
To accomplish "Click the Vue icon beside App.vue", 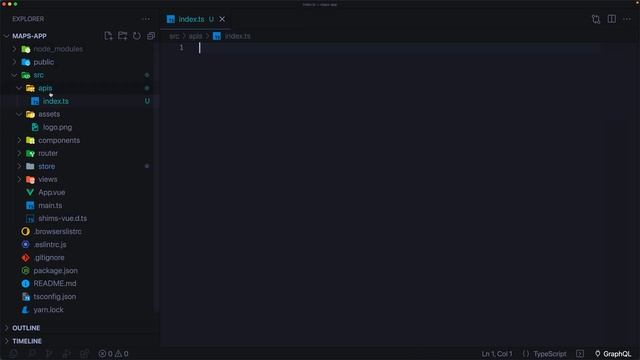I will (30, 192).
